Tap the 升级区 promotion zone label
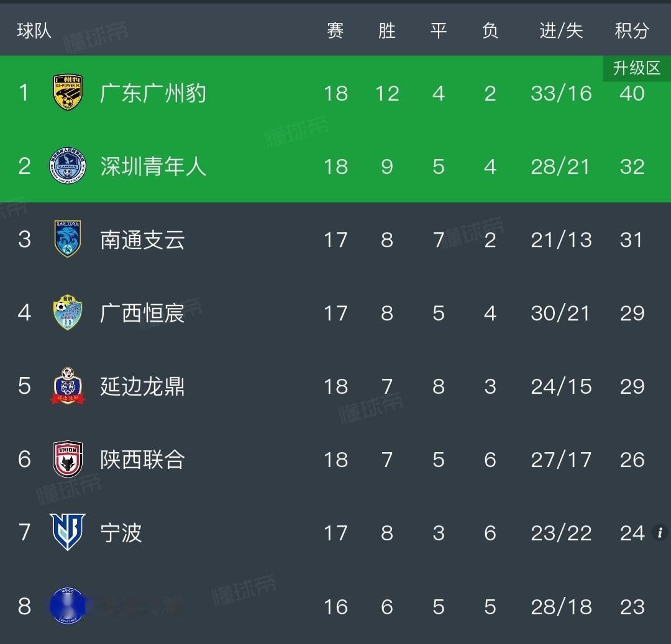 tap(637, 68)
